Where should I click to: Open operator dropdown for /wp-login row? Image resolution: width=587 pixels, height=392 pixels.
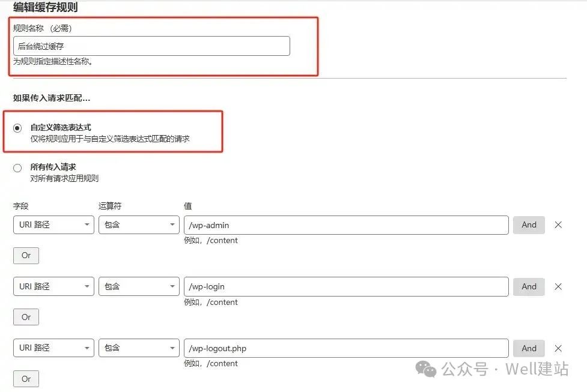click(139, 286)
